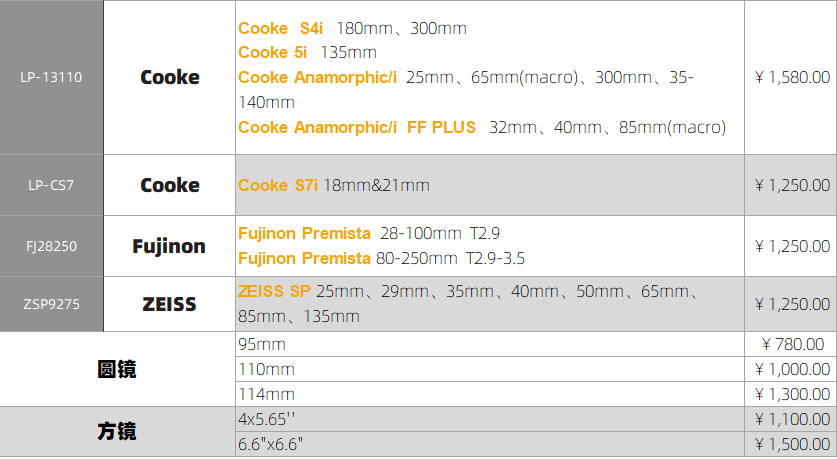The image size is (837, 459).
Task: Select the ZEISS brand cell
Action: pyautogui.click(x=169, y=304)
